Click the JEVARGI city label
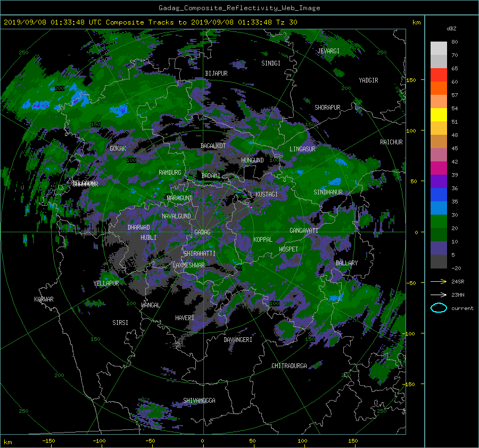Viewport: 479px width, 448px height. [328, 51]
